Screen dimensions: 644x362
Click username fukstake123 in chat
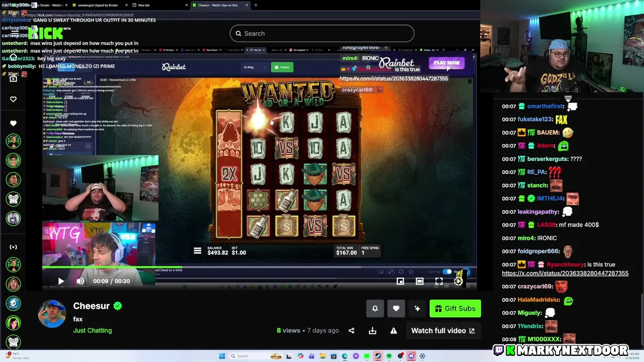tap(535, 119)
